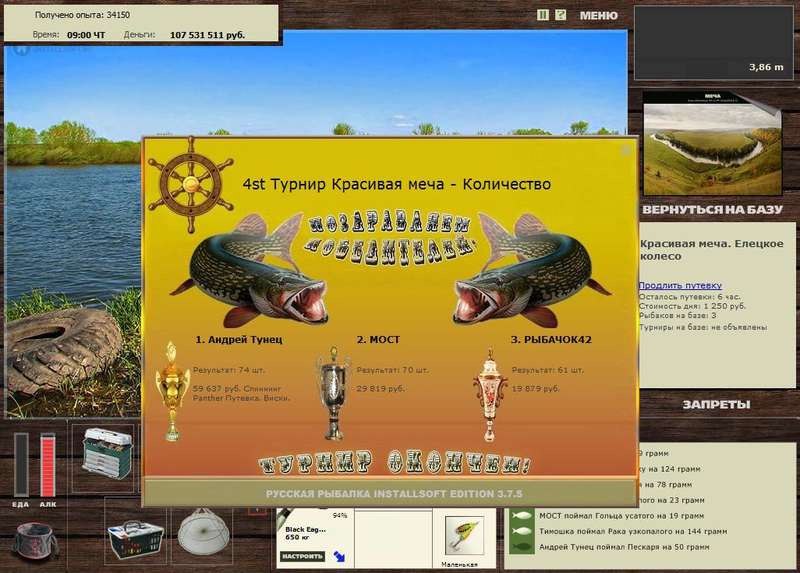Click Рыбаков на базе: 3 text
Image resolution: width=800 pixels, height=573 pixels.
[678, 316]
